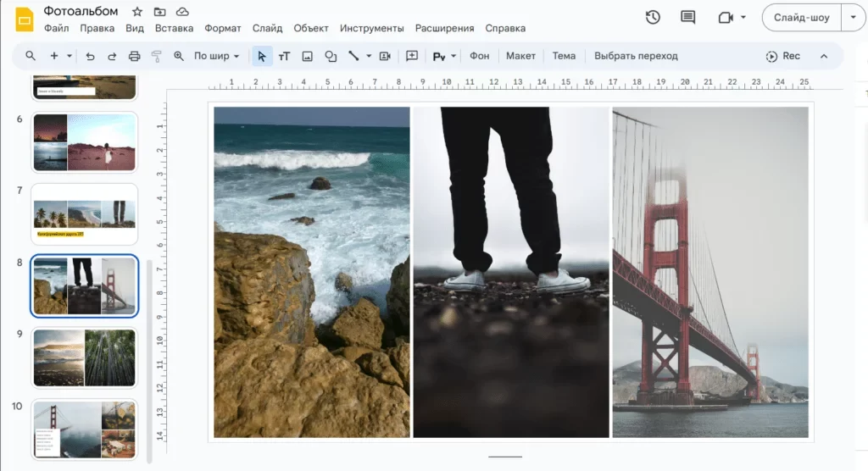Open the shape tool
This screenshot has width=868, height=471.
(x=331, y=56)
